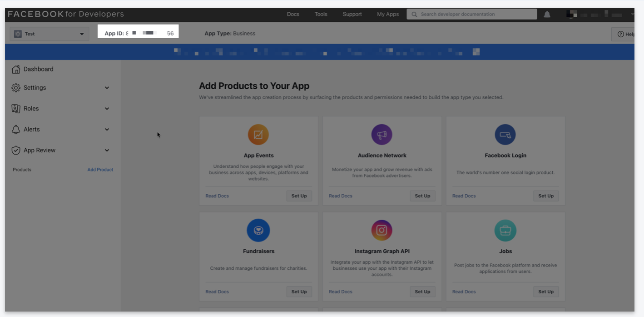
Task: Click the Alerts bell icon in sidebar
Action: 16,129
